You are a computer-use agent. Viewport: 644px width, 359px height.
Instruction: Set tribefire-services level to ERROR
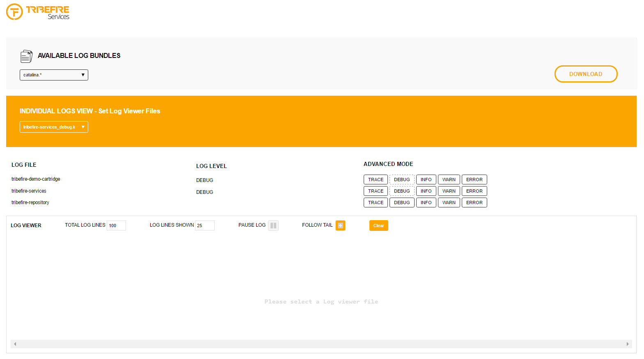pos(474,191)
